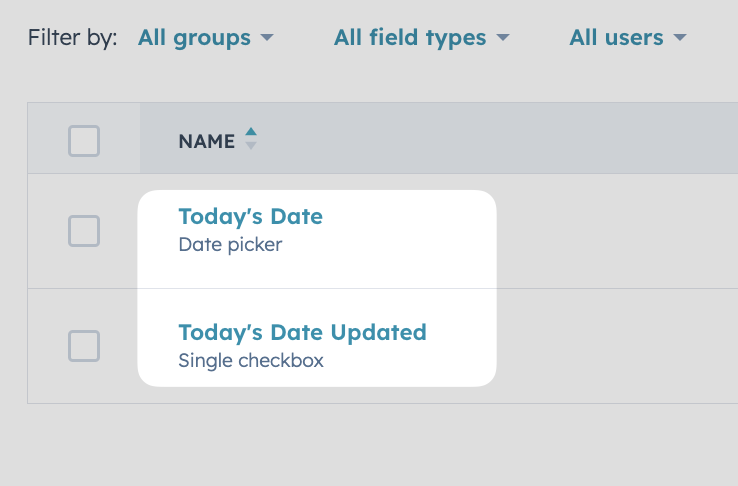
Task: Click the Single checkbox field type text
Action: [x=251, y=360]
